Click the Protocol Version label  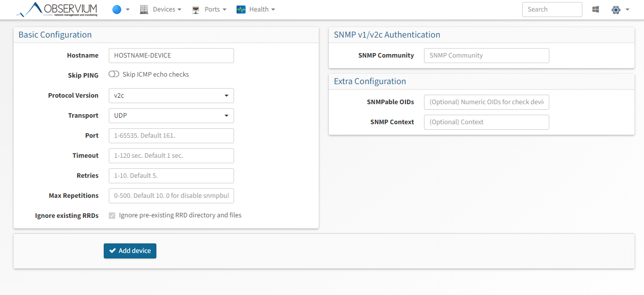click(x=73, y=96)
